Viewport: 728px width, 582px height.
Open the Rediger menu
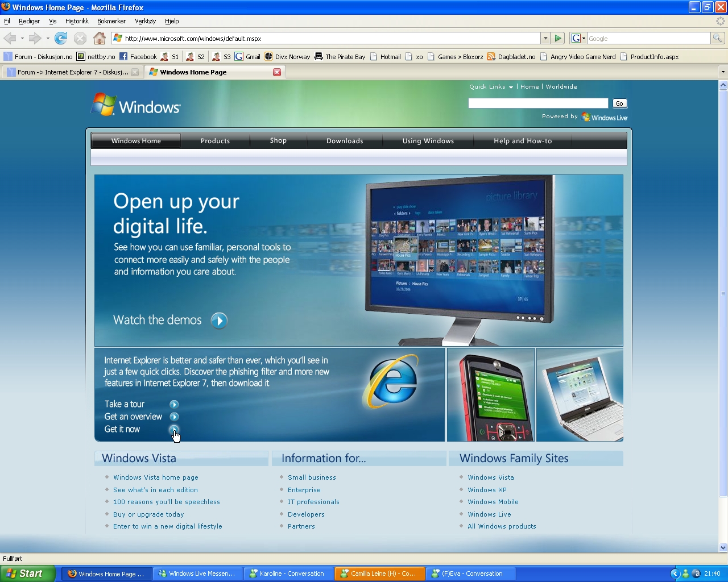click(x=29, y=21)
